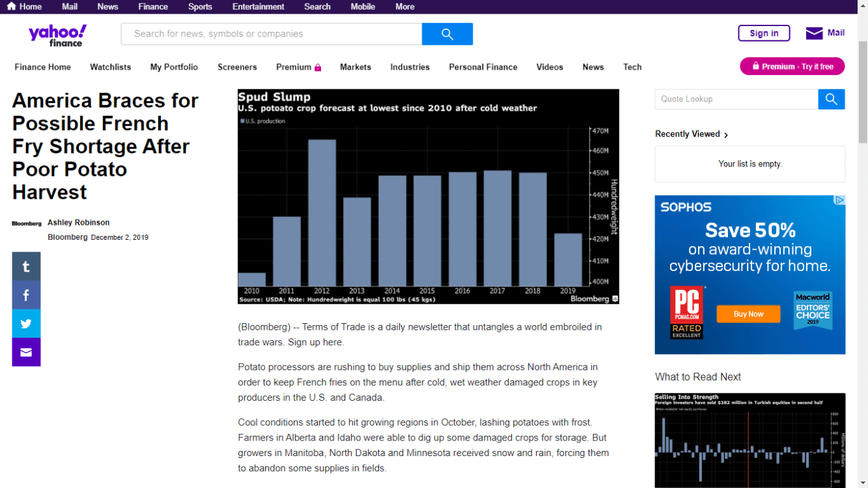The width and height of the screenshot is (868, 488).
Task: Go to the Watchlists tab
Action: [111, 67]
